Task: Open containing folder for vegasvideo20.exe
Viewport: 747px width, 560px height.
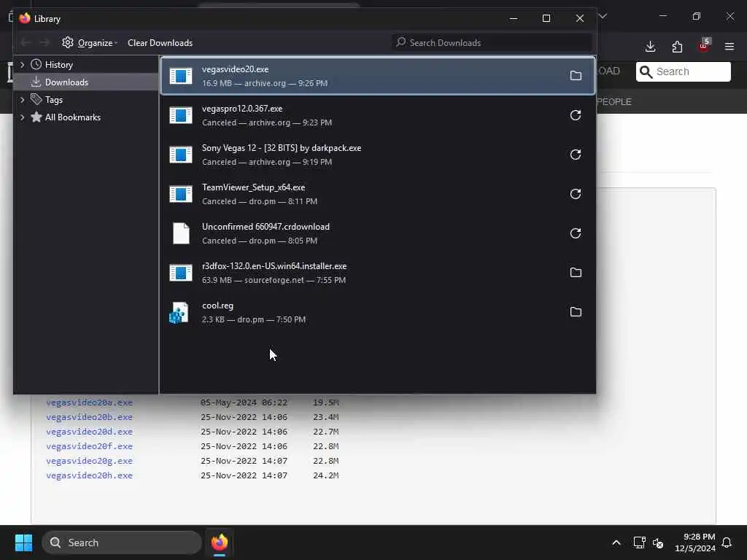Action: tap(576, 76)
